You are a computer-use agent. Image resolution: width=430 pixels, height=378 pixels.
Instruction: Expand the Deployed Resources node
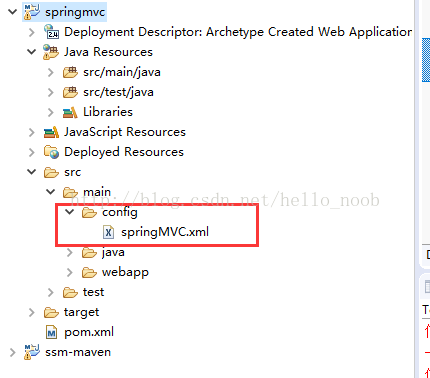pos(32,152)
